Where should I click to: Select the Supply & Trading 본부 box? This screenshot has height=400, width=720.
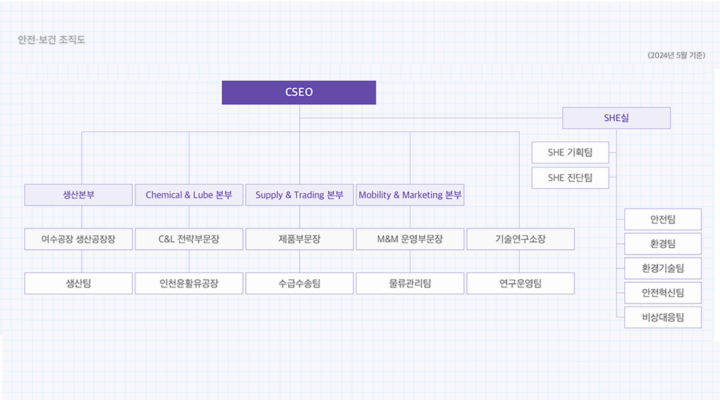click(x=300, y=194)
